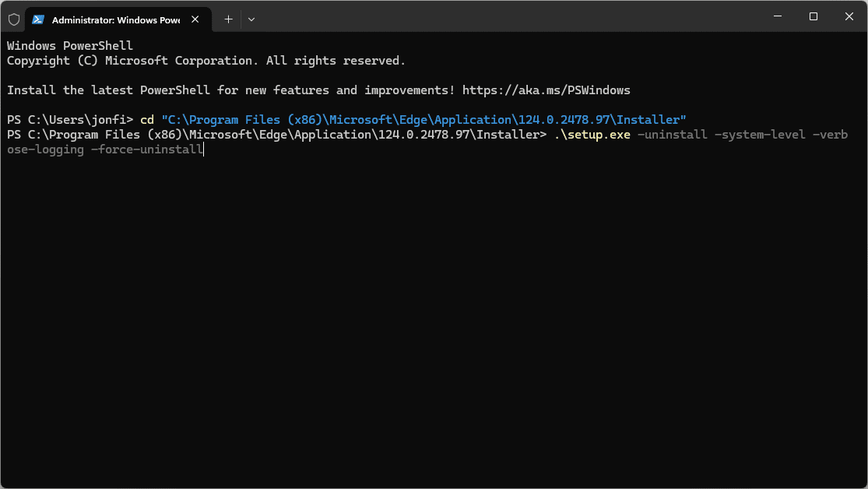Click the -system-level parameter
The image size is (868, 489).
click(753, 135)
